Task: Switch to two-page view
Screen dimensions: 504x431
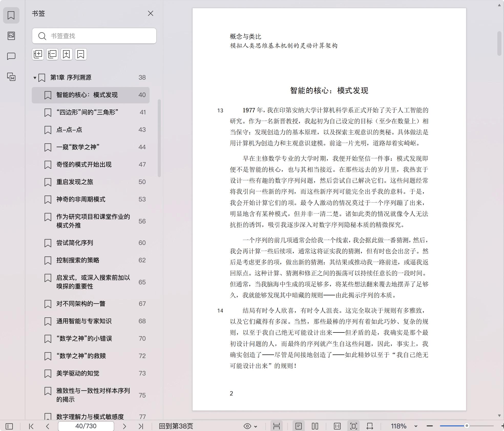Action: coord(315,426)
